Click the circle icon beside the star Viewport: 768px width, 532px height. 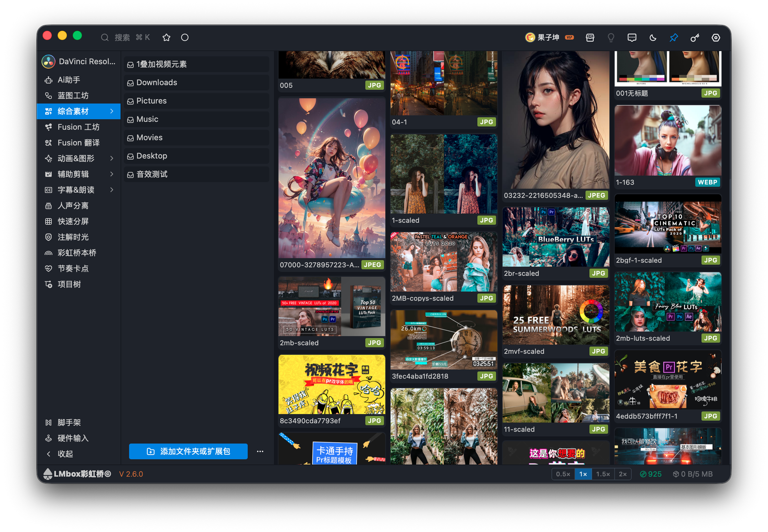[185, 37]
